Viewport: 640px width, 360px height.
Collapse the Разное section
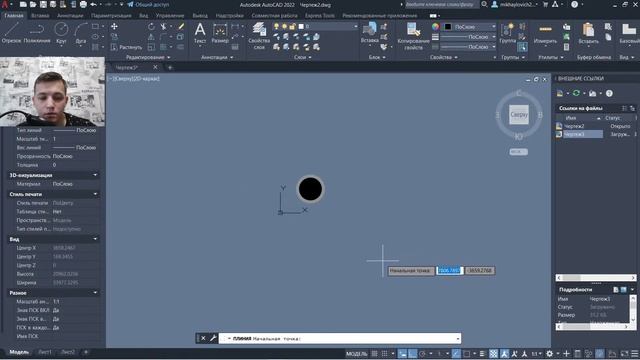(95, 293)
